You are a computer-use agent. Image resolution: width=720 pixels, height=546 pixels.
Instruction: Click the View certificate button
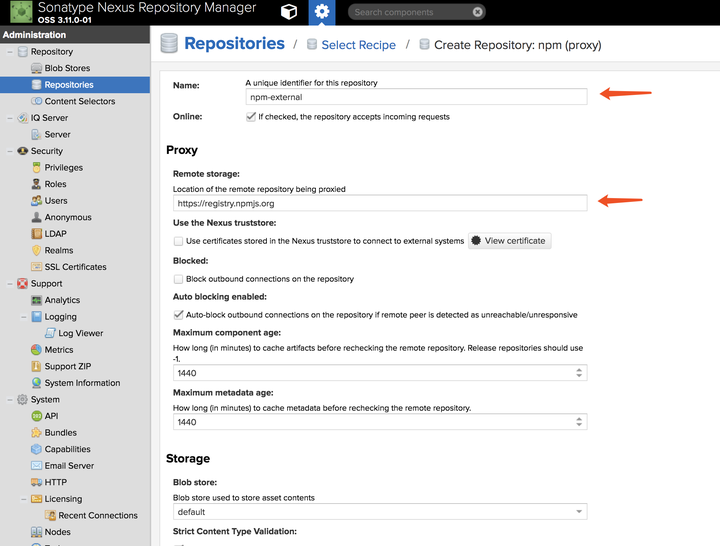coord(509,241)
